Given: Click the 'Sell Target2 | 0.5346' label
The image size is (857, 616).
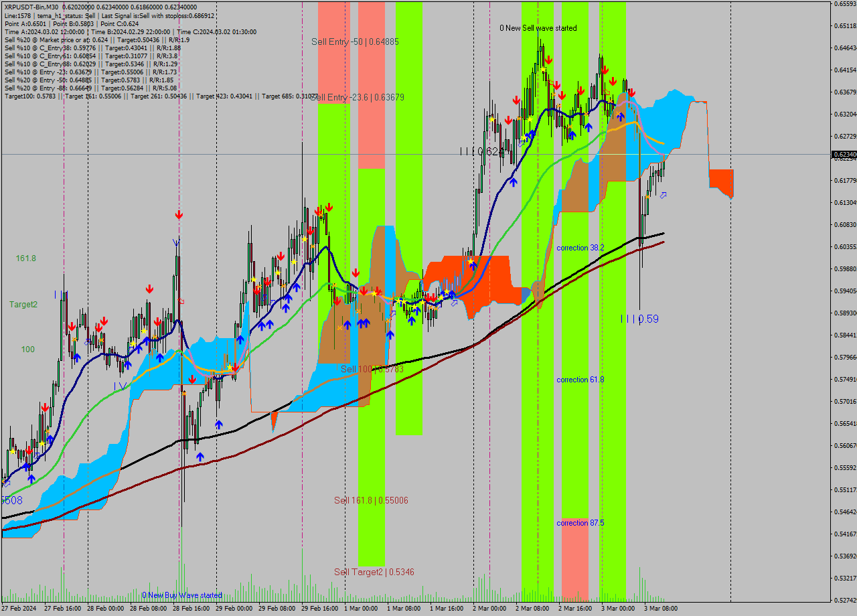Looking at the screenshot, I should point(374,572).
